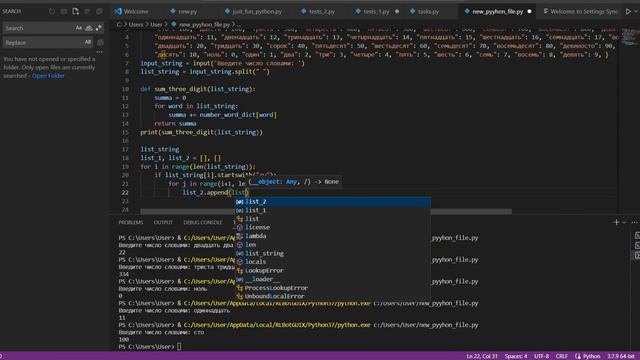
Task: Select new_pyyhon_file.py tab
Action: coord(497,11)
